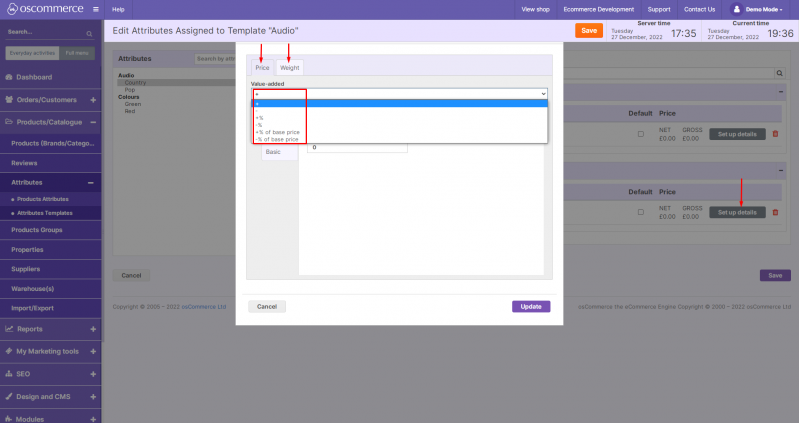Screen dimensions: 799x423
Task: Tick the Default checkbox in the second row
Action: point(640,212)
